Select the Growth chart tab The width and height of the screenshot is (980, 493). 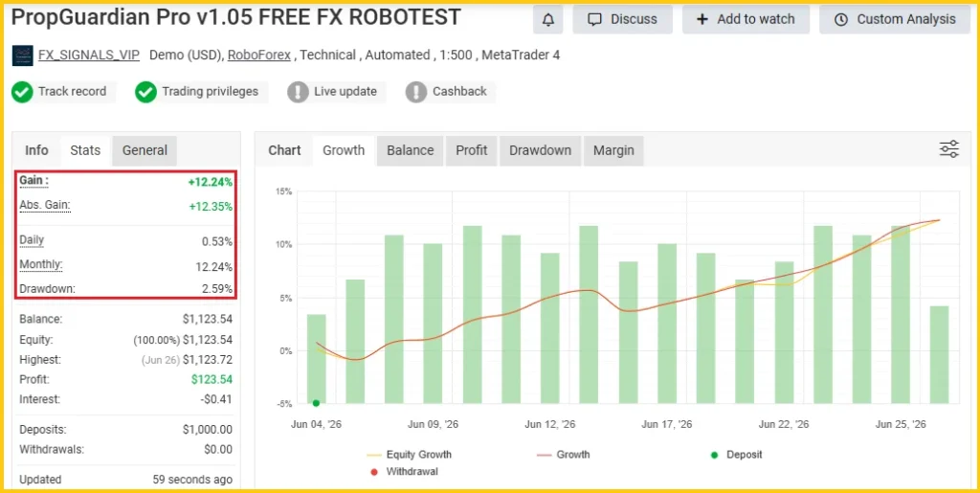(x=344, y=150)
